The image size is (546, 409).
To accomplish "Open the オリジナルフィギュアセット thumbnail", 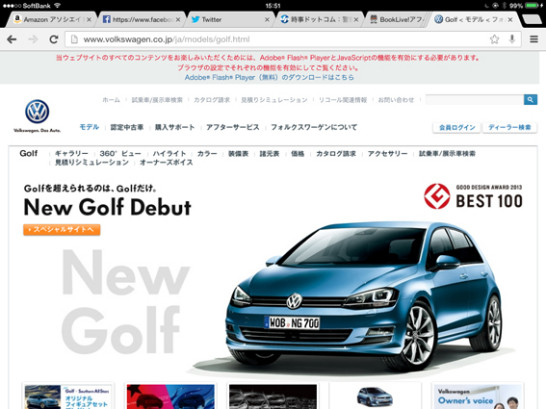I will coord(68,396).
